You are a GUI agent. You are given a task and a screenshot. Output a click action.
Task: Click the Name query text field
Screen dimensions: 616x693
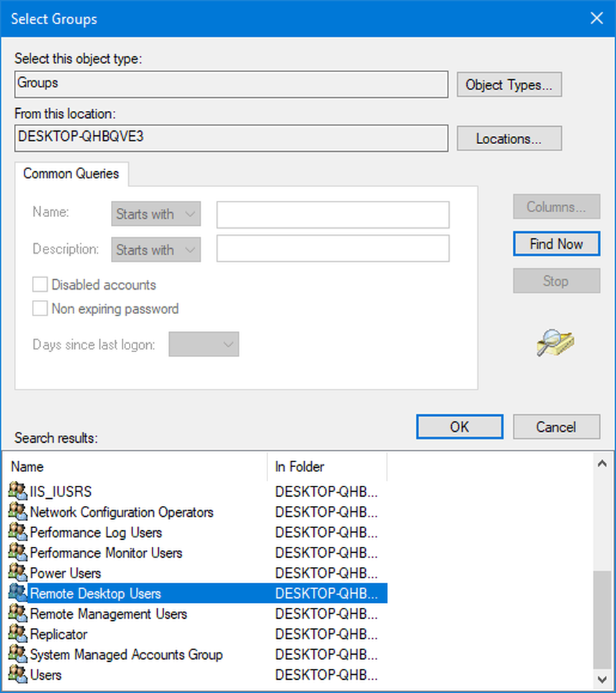point(333,215)
